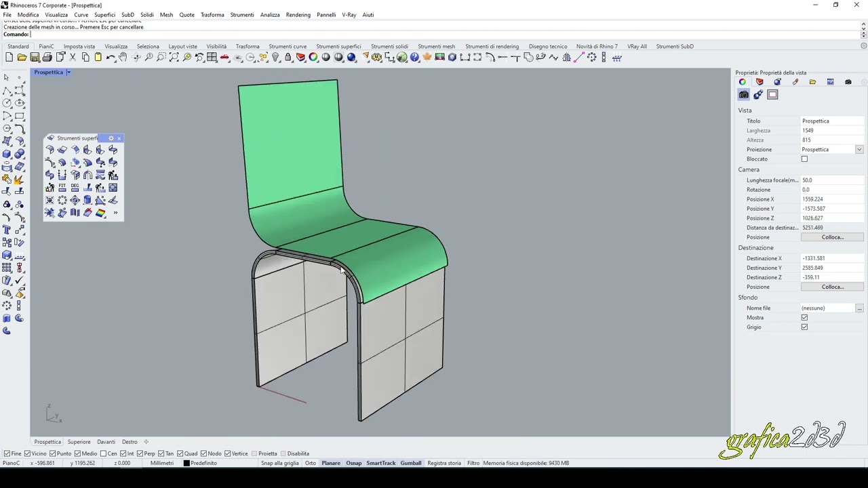Click the black layer color swatch in status bar
The image size is (868, 488).
(186, 463)
